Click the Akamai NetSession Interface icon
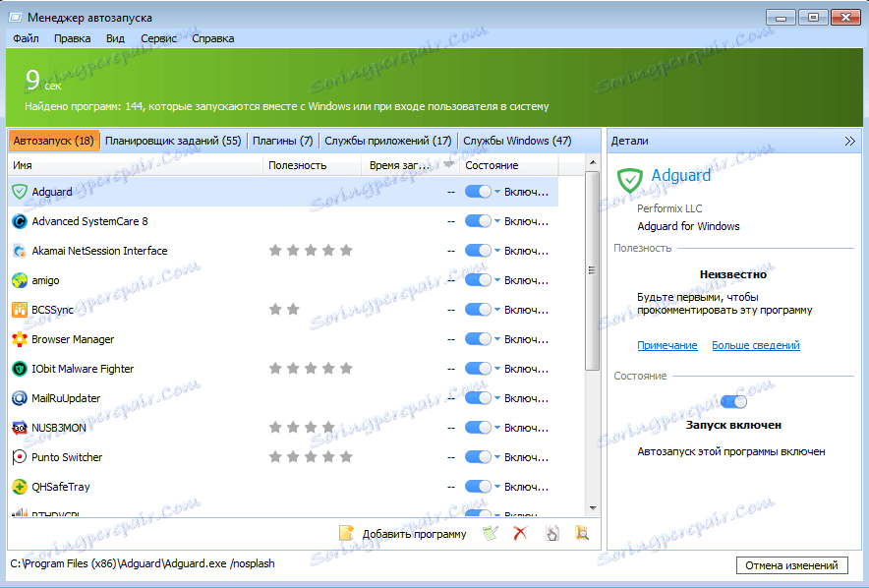Screen dimensions: 869x588 coord(20,251)
